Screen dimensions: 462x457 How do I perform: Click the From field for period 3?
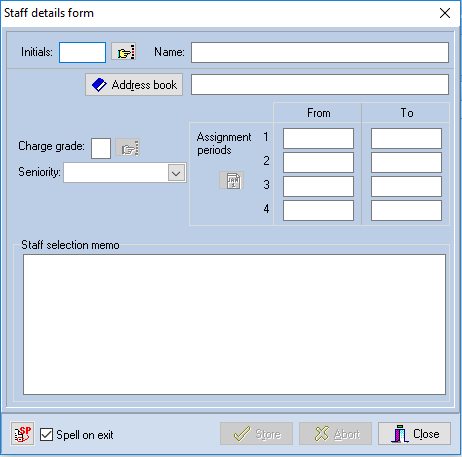tap(318, 186)
